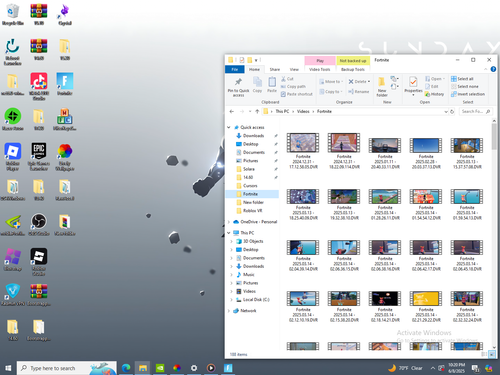
Task: Click the Invert selection option
Action: coord(468,94)
